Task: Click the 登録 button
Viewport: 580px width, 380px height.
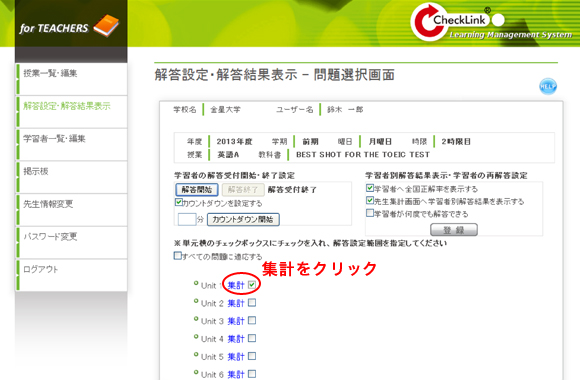Action: pos(454,230)
